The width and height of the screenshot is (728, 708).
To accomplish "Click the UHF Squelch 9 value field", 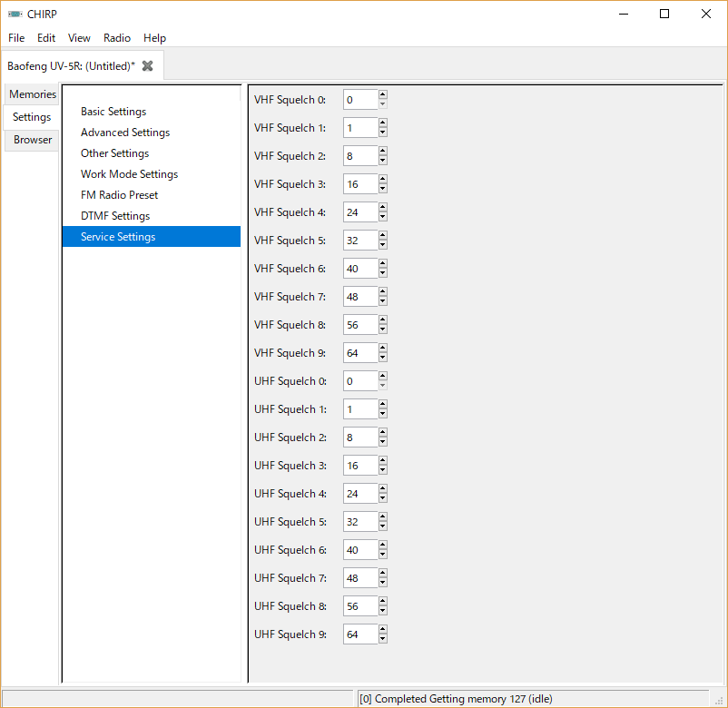I will [x=360, y=634].
